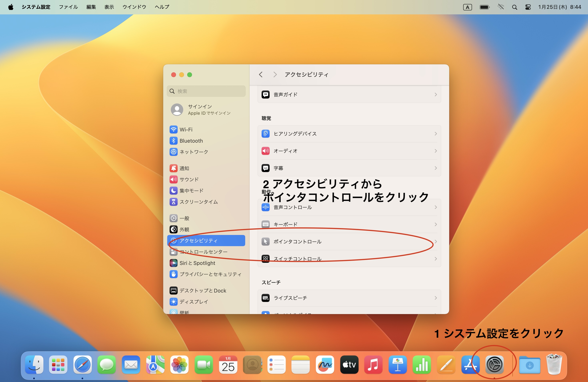The width and height of the screenshot is (588, 382).
Task: Select Siri と Spotlight in the sidebar
Action: (206, 263)
